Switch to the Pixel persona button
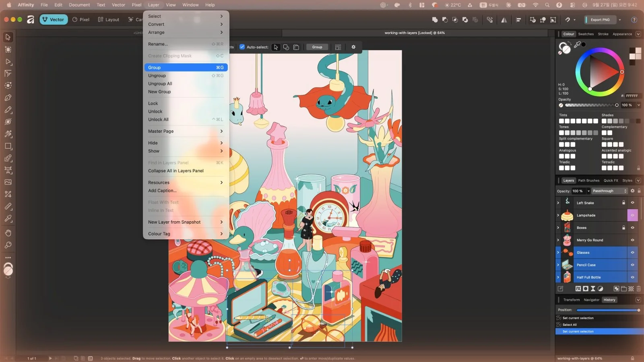The width and height of the screenshot is (644, 362). (x=81, y=19)
